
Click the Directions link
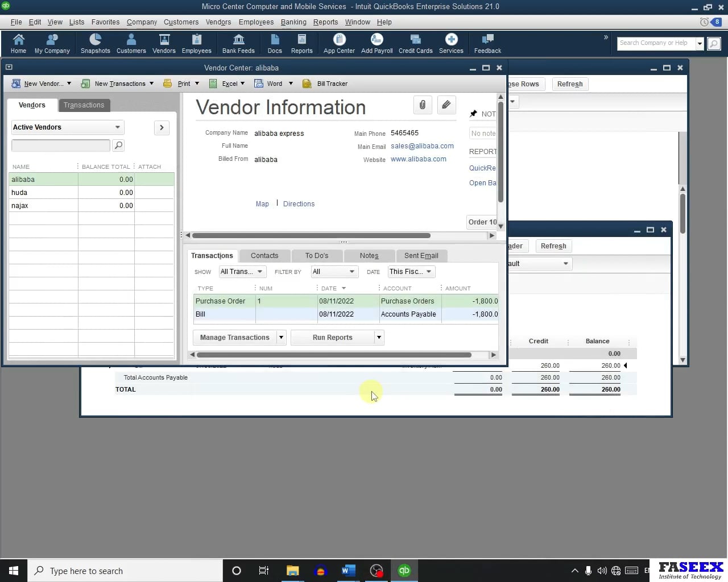[x=299, y=204]
